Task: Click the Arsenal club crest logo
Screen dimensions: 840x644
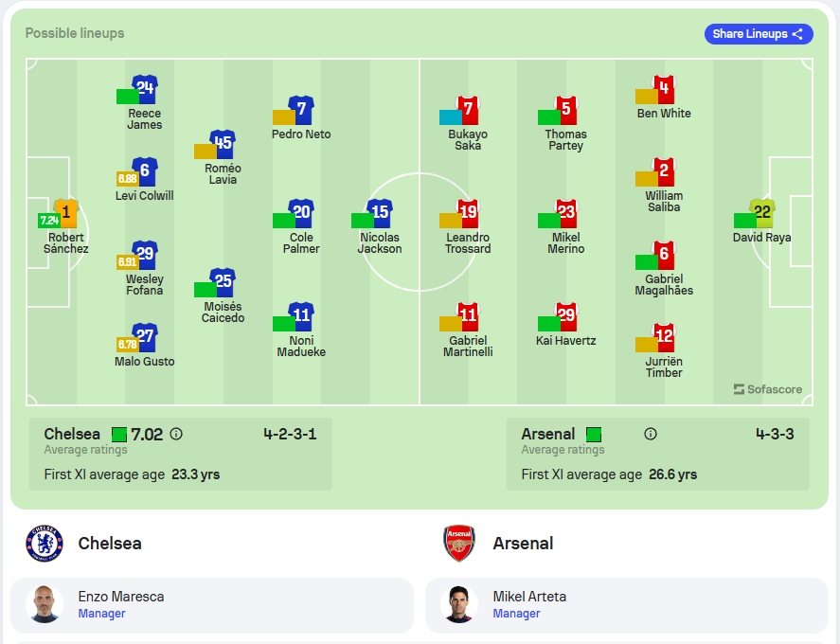Action: pos(459,544)
